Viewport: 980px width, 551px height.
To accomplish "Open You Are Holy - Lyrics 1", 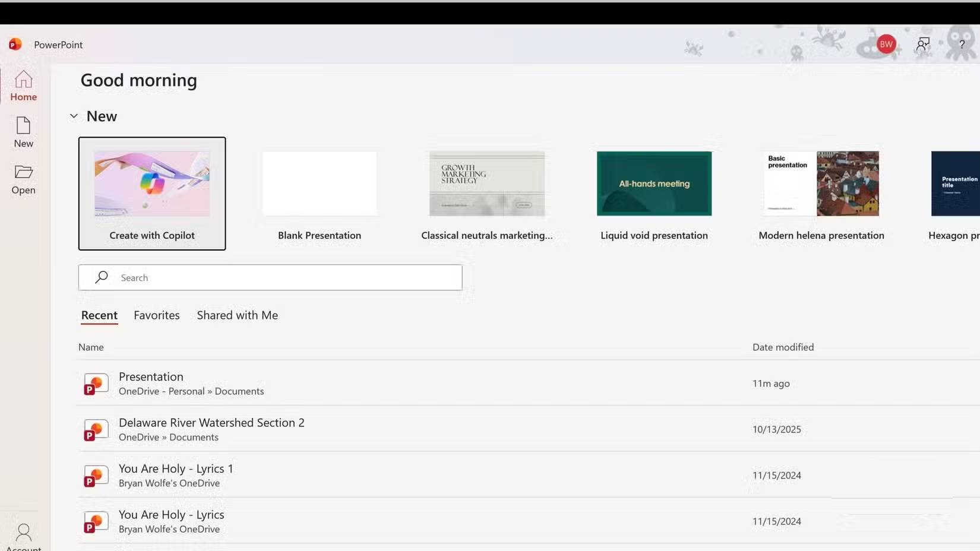I will coord(176,468).
